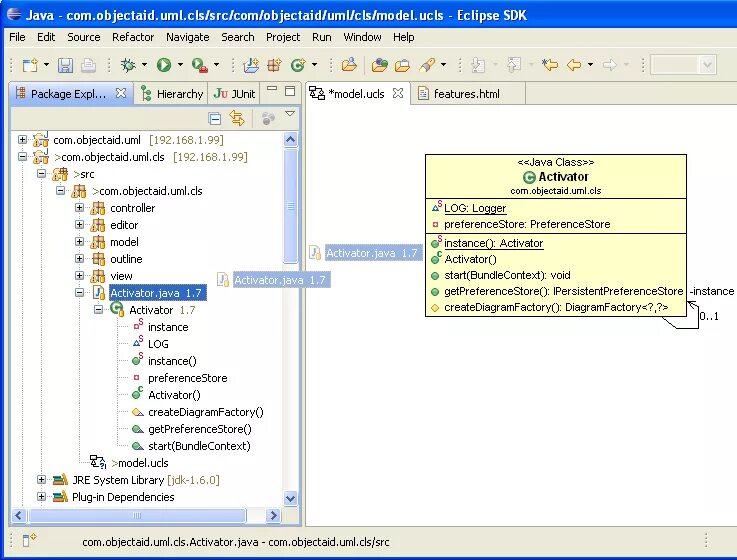Open the New wizard dropdown arrow
Screen dimensions: 737x560
coord(47,65)
